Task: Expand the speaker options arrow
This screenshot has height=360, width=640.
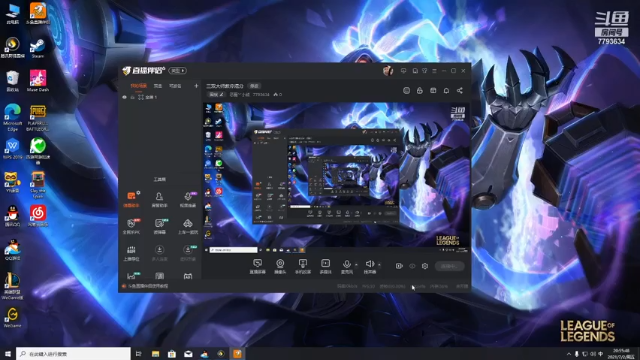Action: tap(379, 265)
